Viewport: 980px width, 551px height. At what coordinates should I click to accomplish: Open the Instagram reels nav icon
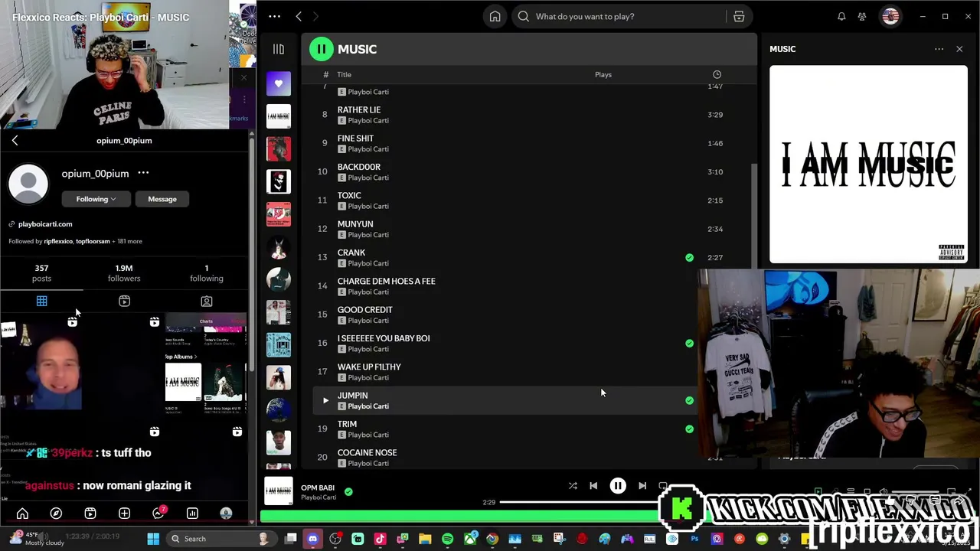[x=90, y=514]
